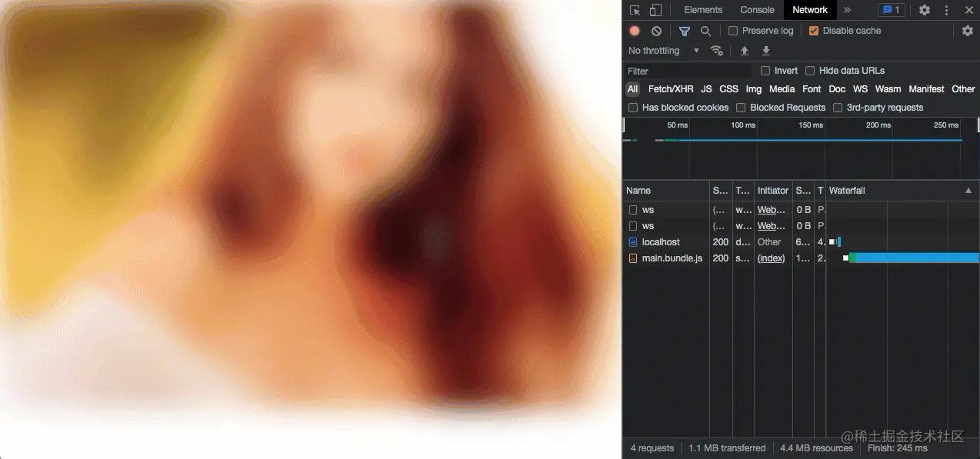This screenshot has height=459, width=980.
Task: Open DevTools settings gear in top bar
Action: point(925,10)
